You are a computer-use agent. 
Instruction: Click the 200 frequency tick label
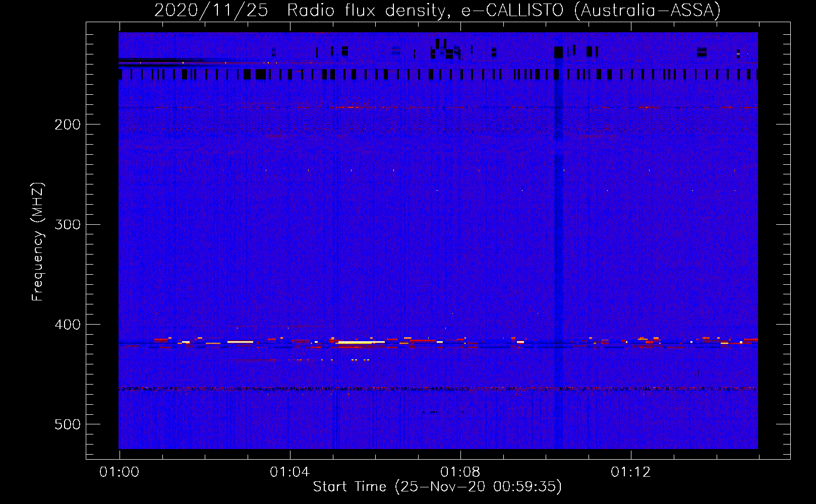(68, 124)
